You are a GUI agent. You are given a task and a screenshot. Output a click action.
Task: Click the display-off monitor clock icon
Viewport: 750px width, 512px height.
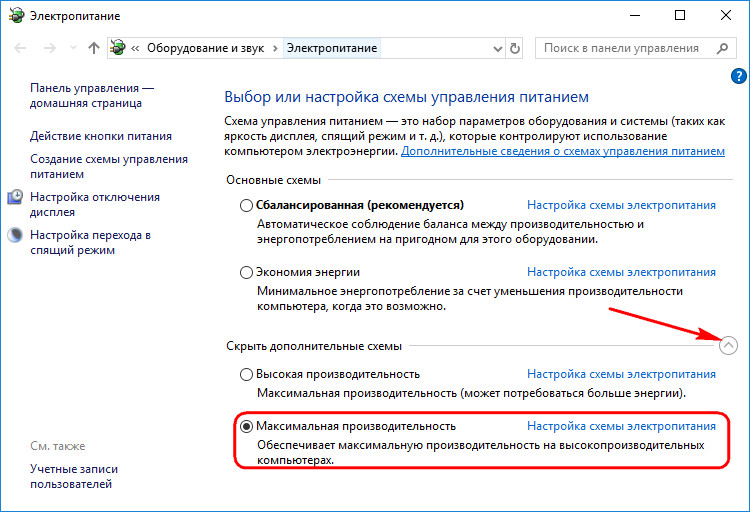click(15, 197)
